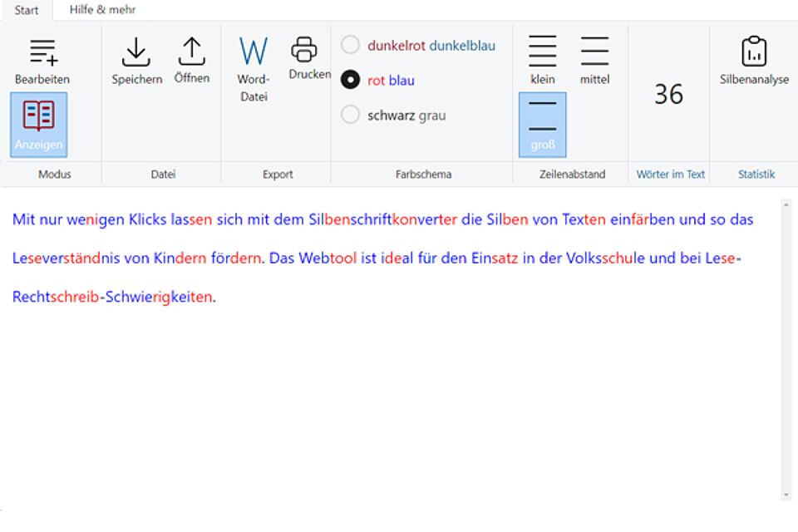Click the Export group label

tap(278, 174)
